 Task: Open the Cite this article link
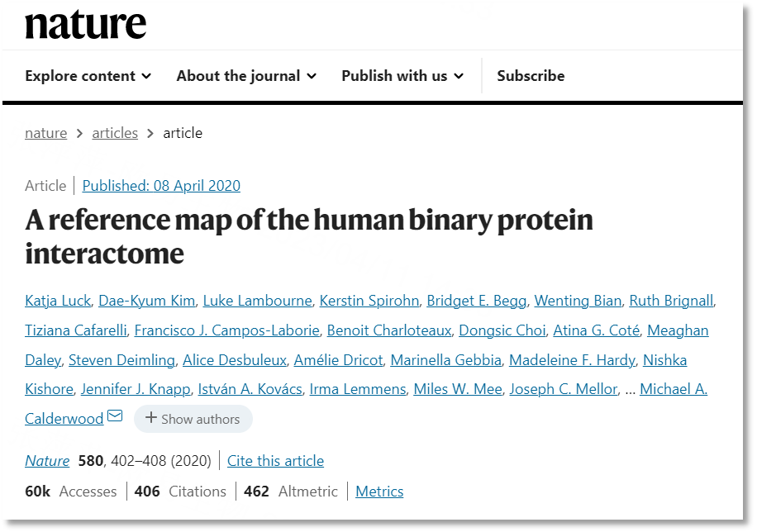tap(276, 461)
